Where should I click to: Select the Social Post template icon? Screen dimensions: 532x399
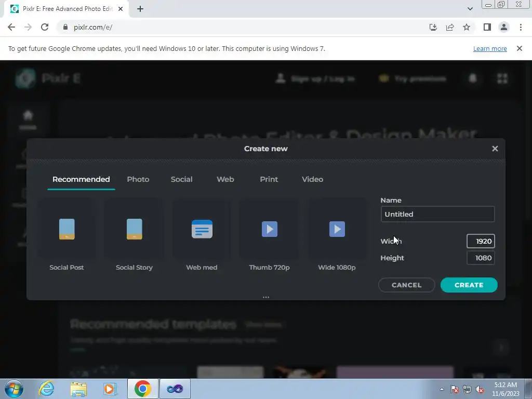(66, 229)
